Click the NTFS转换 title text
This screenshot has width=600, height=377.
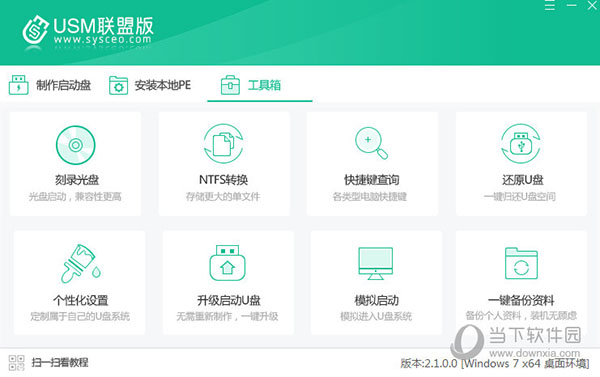(x=223, y=180)
